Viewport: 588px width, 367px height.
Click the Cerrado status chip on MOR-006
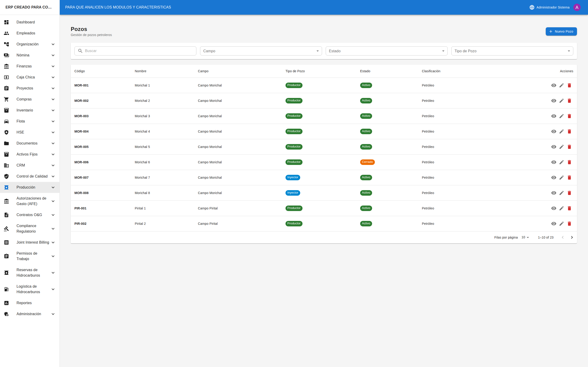click(x=367, y=162)
